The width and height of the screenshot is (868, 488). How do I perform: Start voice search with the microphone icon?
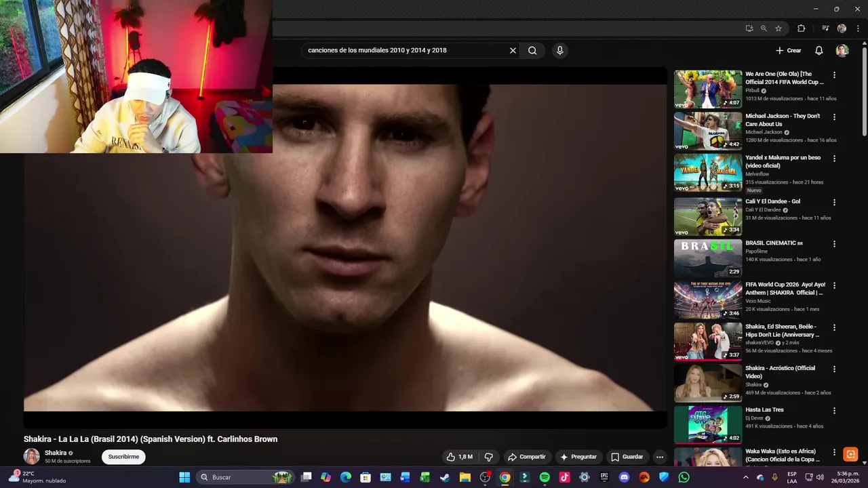tap(559, 50)
